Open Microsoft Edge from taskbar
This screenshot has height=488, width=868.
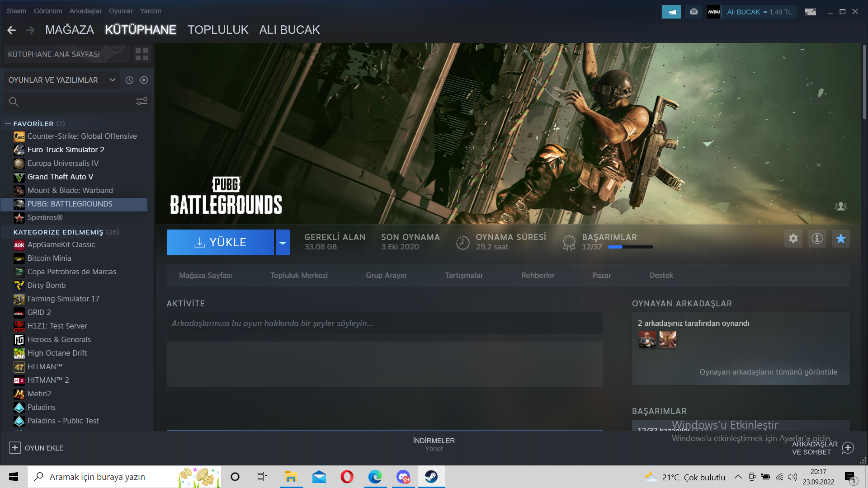click(375, 477)
